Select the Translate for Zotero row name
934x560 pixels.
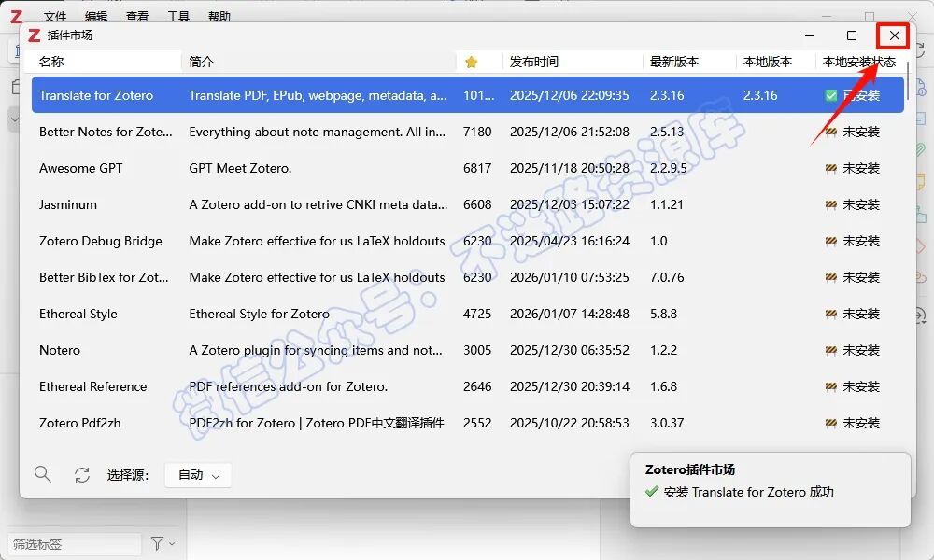click(96, 95)
